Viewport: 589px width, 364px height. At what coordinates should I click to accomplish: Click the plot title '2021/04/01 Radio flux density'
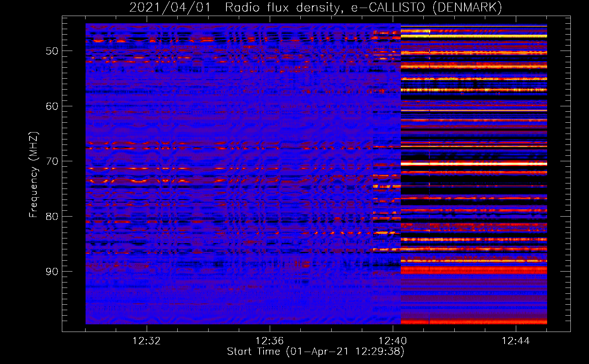(x=236, y=8)
